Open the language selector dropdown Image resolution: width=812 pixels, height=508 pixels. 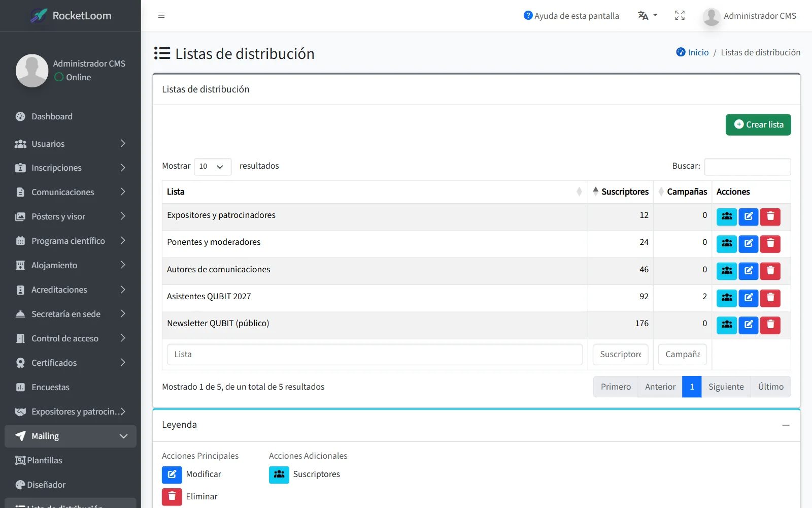648,16
